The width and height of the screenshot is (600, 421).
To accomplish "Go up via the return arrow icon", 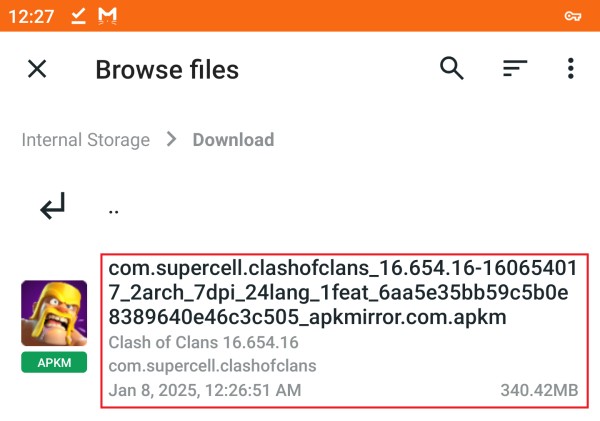I will pyautogui.click(x=53, y=206).
